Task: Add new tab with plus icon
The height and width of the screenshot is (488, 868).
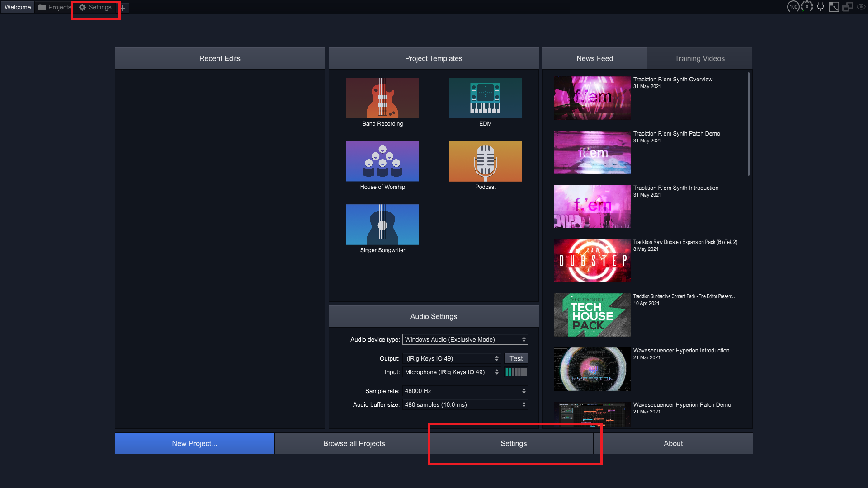Action: (123, 8)
